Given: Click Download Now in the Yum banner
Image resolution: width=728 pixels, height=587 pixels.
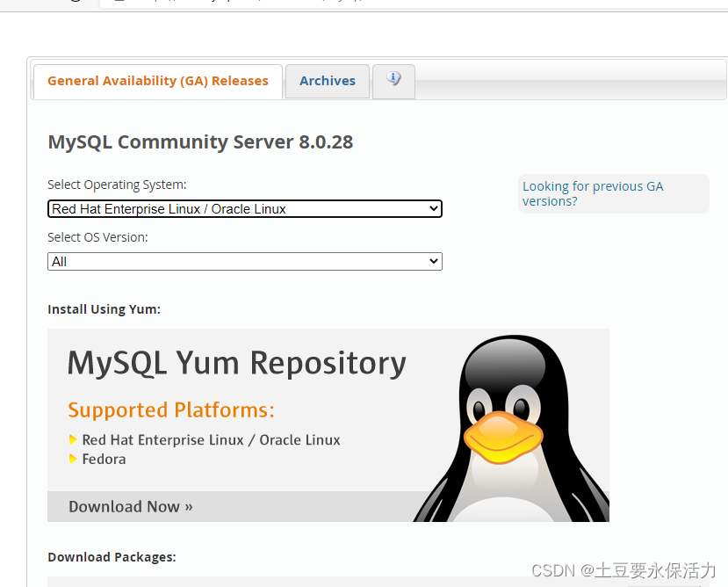Looking at the screenshot, I should [131, 507].
